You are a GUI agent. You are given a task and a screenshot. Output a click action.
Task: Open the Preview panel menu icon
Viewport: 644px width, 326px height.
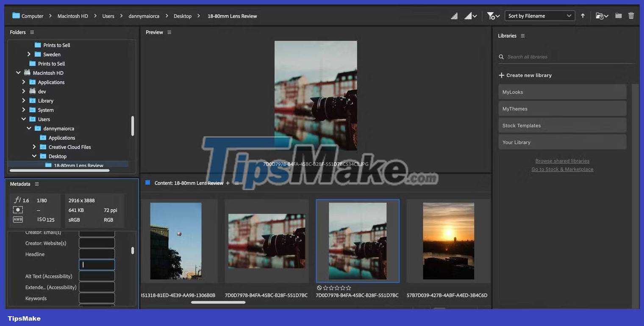[169, 32]
